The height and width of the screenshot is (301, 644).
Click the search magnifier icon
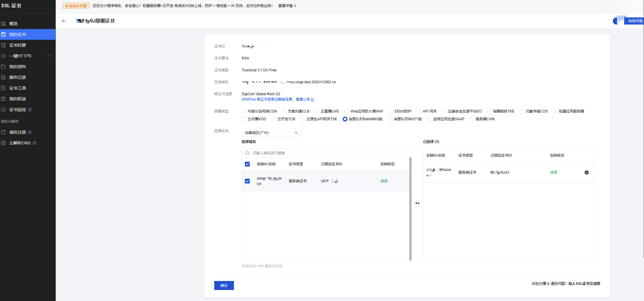point(247,153)
